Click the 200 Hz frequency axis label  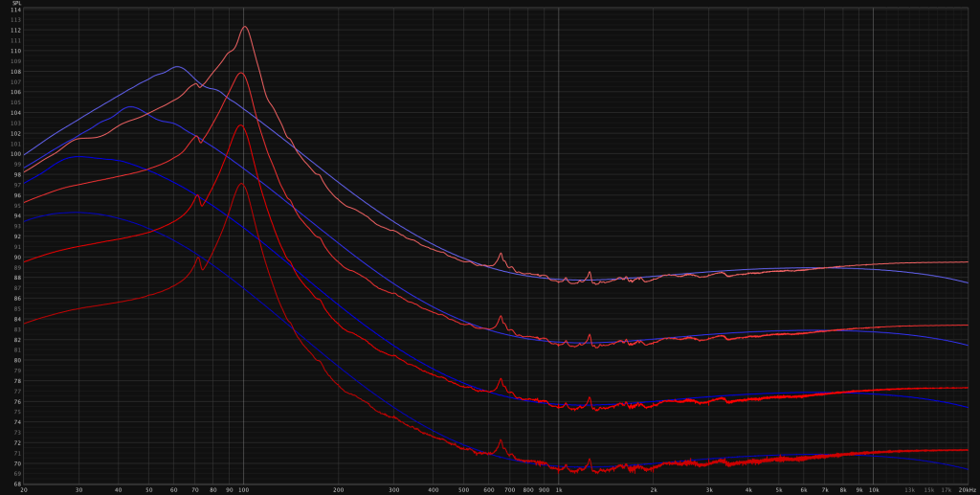pyautogui.click(x=338, y=489)
